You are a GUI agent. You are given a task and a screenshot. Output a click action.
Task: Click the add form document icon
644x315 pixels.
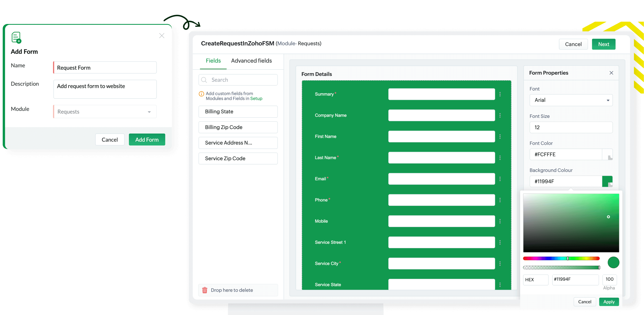click(16, 38)
